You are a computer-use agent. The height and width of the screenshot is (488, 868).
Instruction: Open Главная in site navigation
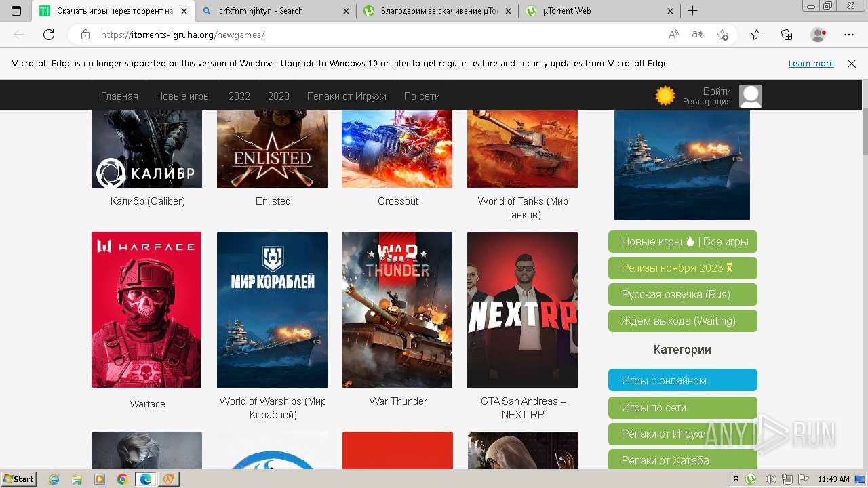pyautogui.click(x=119, y=96)
